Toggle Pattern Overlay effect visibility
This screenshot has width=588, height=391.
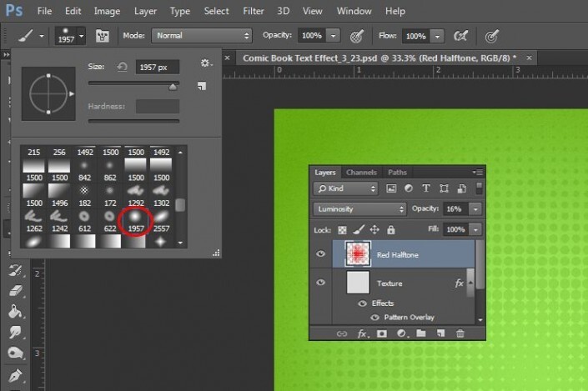pyautogui.click(x=375, y=318)
